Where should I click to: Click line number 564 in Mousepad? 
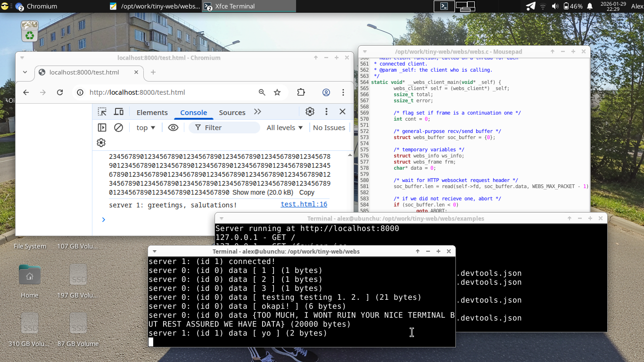364,82
